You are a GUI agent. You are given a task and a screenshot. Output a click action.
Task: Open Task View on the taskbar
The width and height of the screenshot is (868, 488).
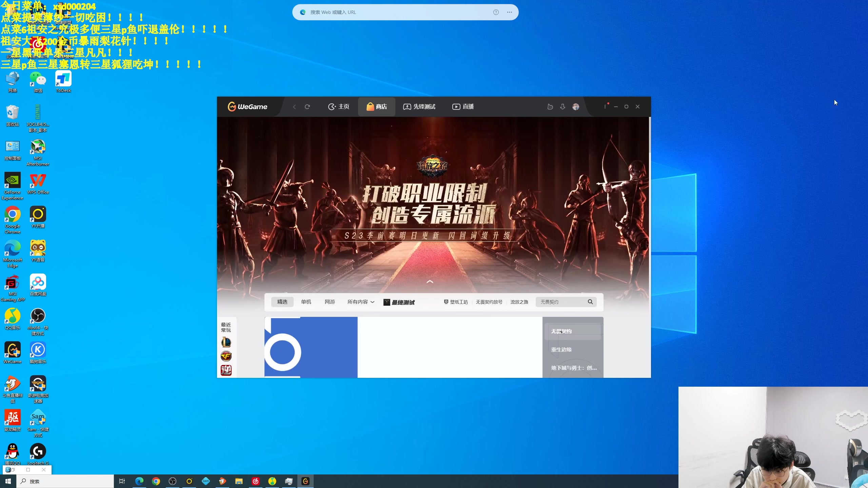pos(122,481)
